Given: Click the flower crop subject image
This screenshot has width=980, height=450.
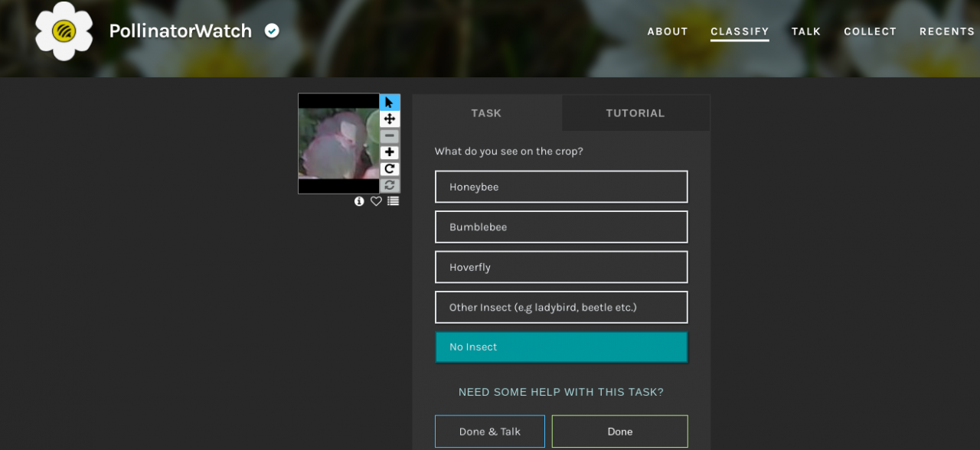Looking at the screenshot, I should (338, 143).
